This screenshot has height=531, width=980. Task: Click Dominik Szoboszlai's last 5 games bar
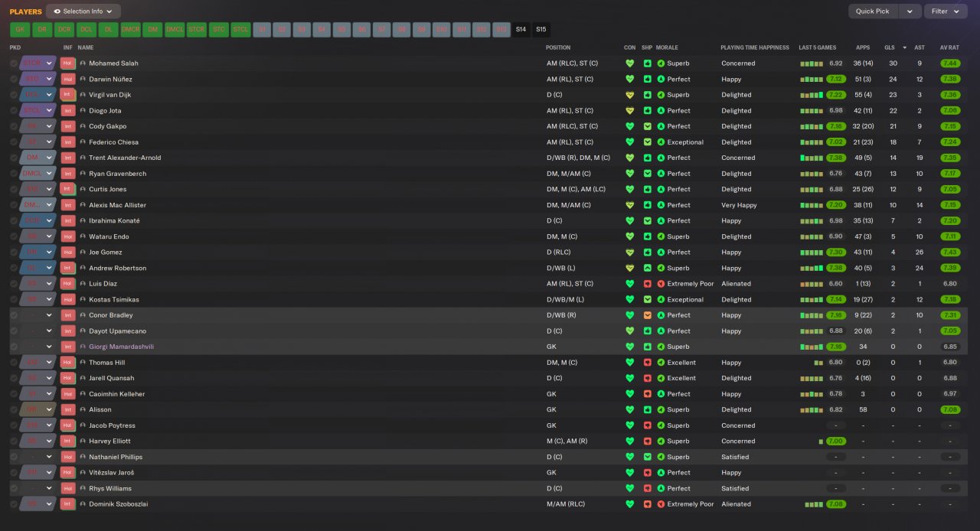pyautogui.click(x=813, y=504)
